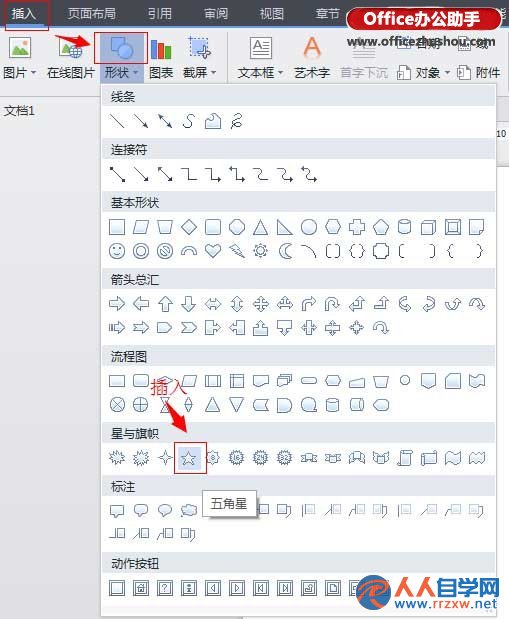Image resolution: width=509 pixels, height=619 pixels.
Task: Open the 页面布局 tab
Action: 92,14
